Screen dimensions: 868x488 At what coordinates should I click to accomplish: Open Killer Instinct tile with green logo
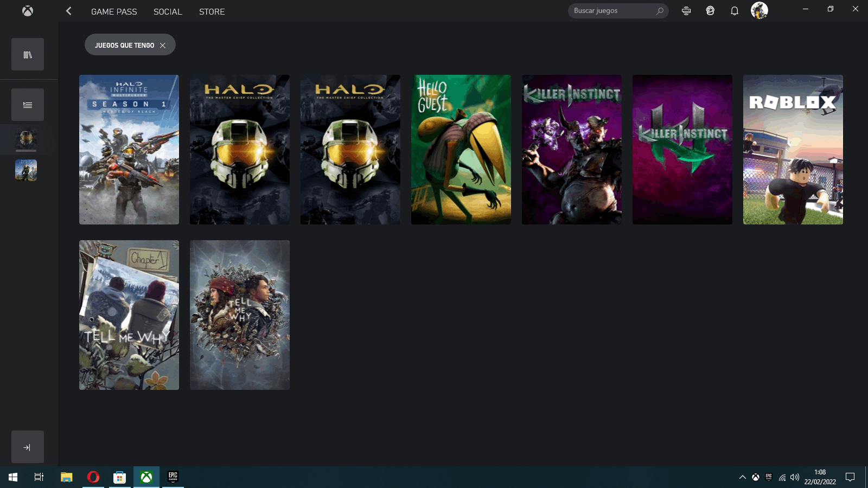click(682, 150)
